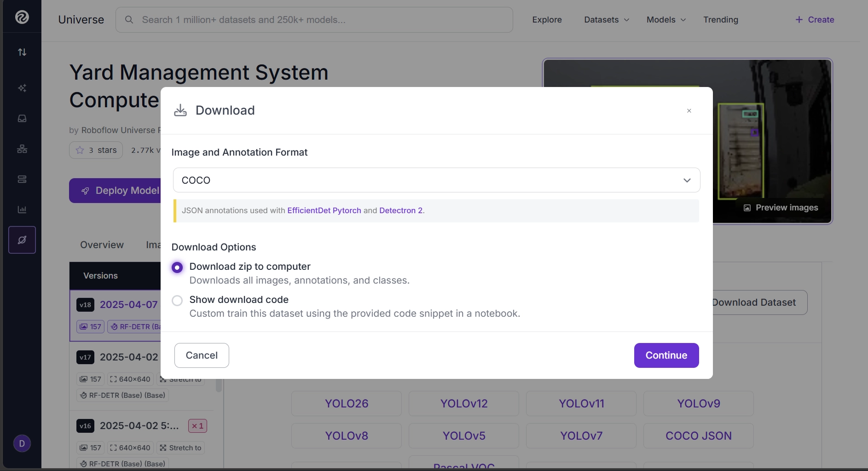This screenshot has width=868, height=471.
Task: Choose the YOLOv9 format button
Action: 699,404
